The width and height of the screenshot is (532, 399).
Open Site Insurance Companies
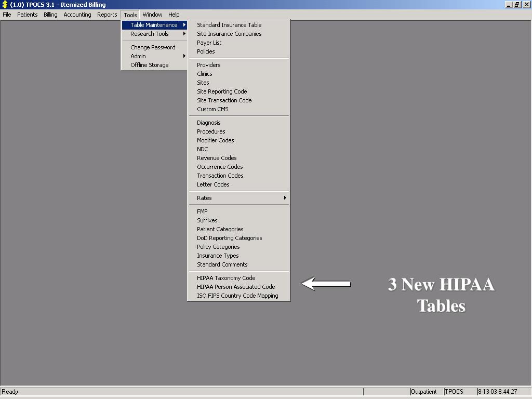click(239, 34)
